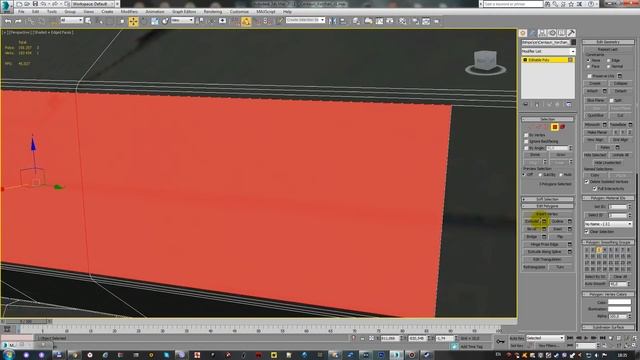Open the MAXScript menu
The image size is (640, 360).
(266, 11)
